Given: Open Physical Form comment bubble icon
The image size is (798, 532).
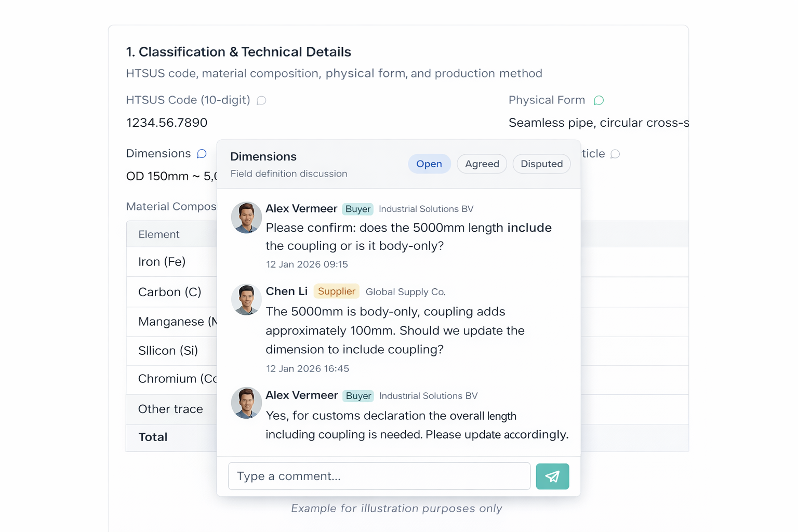Looking at the screenshot, I should 598,100.
